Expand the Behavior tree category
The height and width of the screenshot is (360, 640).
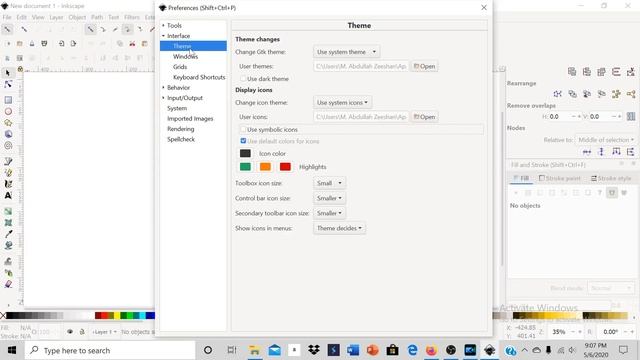[x=163, y=87]
